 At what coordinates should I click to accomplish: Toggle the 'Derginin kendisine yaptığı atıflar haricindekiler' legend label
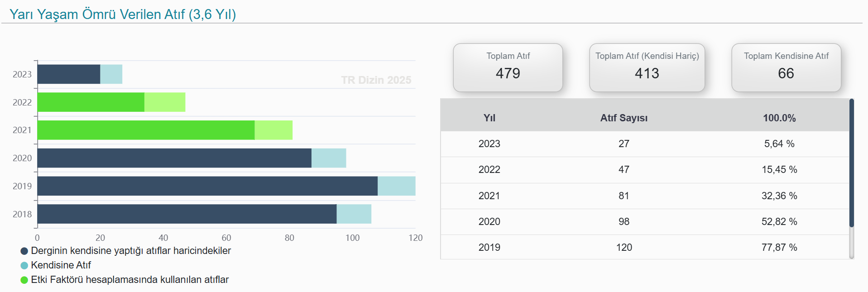(x=131, y=251)
